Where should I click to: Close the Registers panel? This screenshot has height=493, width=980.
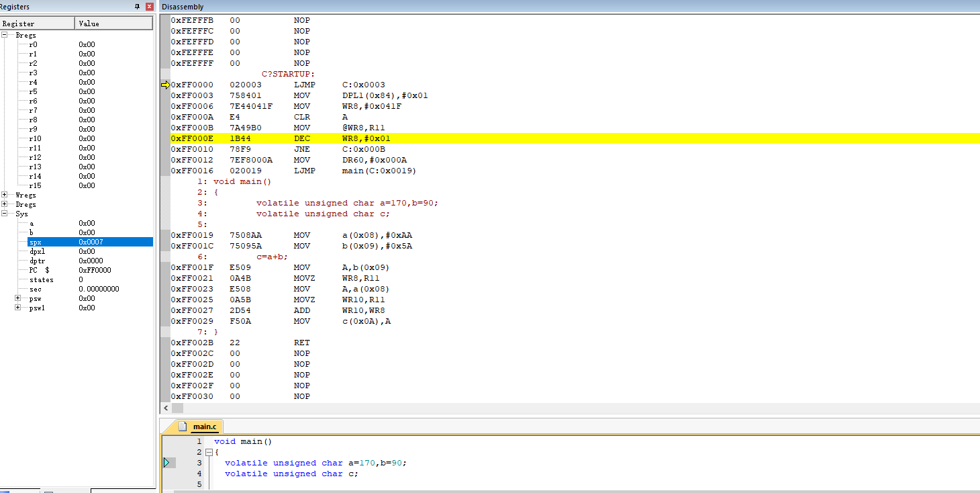(149, 6)
